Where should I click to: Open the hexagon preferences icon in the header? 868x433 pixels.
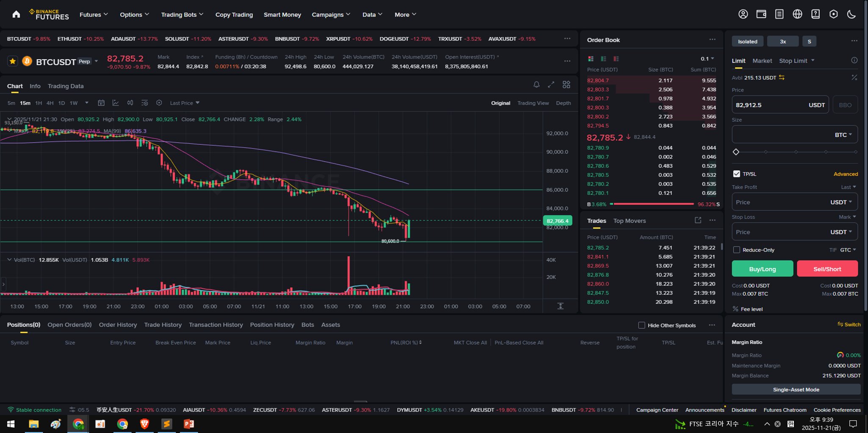(x=834, y=14)
